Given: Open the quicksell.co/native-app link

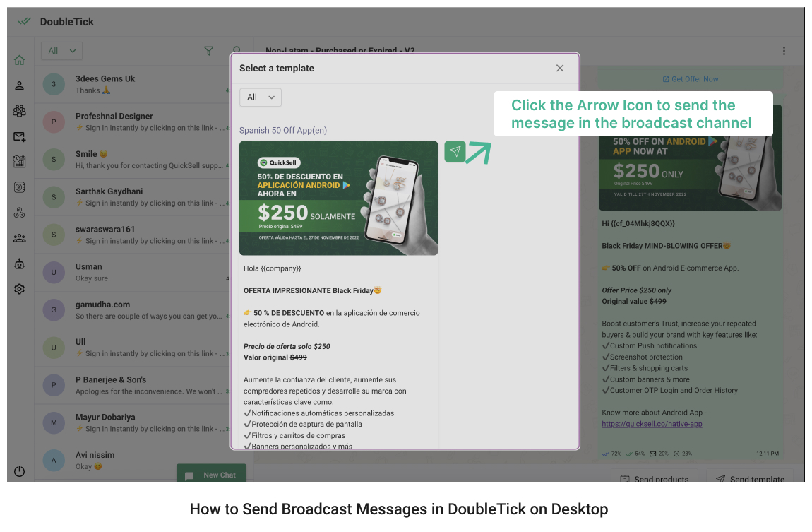Looking at the screenshot, I should point(652,424).
